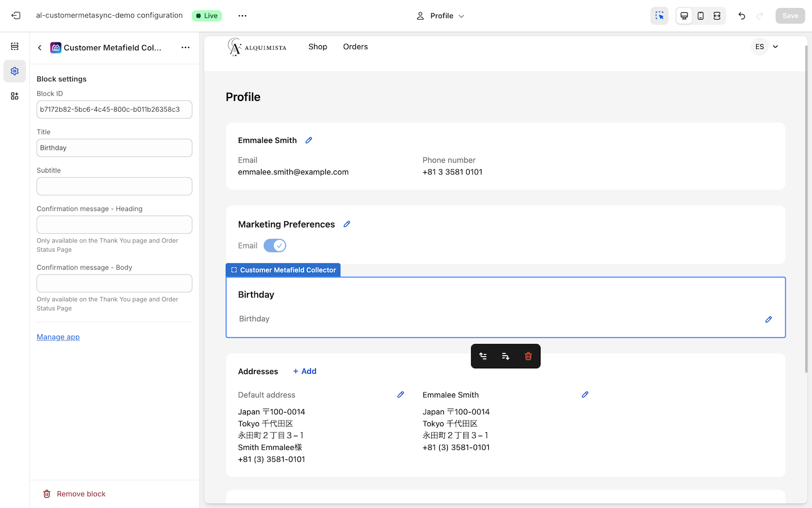Click the Undo arrow icon
The image size is (812, 508).
click(x=742, y=15)
